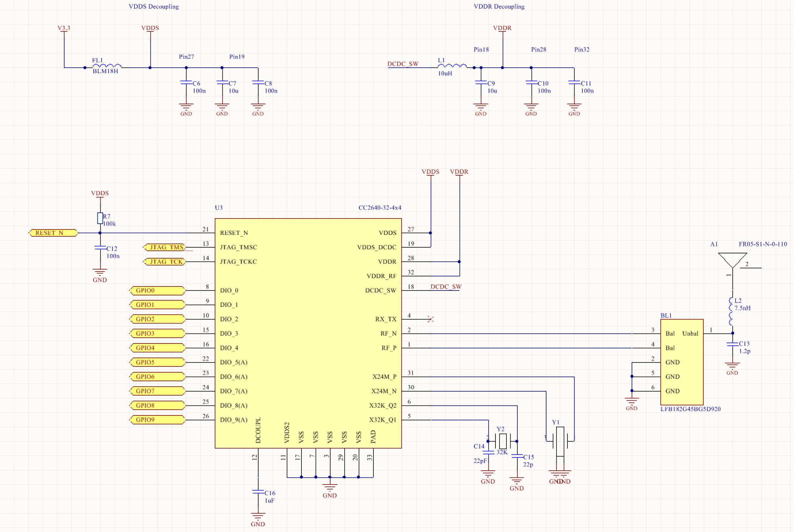Screen dimensions: 794x532
Task: Select the DCDC_SW net label left of L1
Action: tap(403, 64)
